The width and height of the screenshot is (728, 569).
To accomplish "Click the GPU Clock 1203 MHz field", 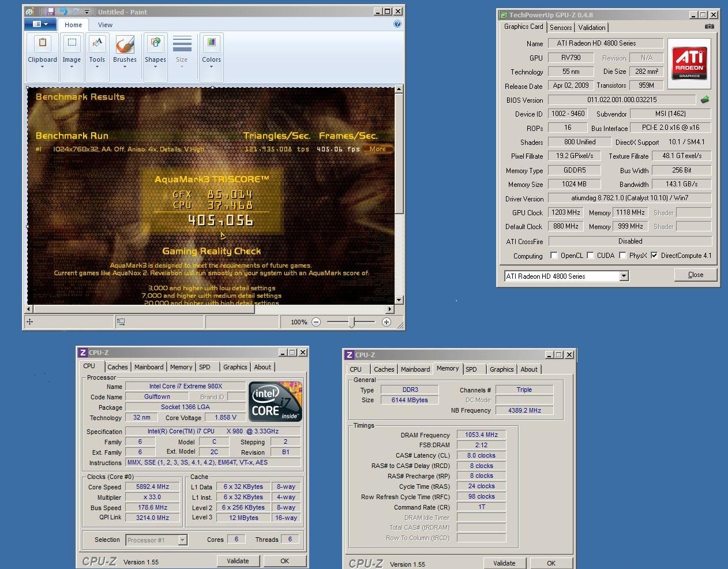I will pos(566,212).
